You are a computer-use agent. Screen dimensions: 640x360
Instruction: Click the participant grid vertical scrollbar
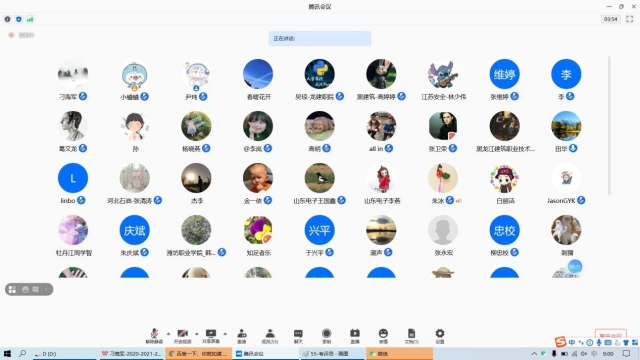(609, 126)
